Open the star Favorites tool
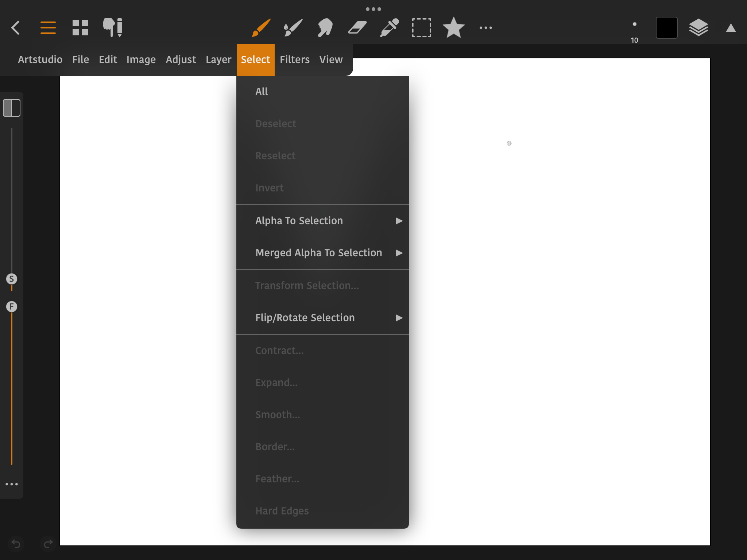The image size is (747, 560). [453, 28]
